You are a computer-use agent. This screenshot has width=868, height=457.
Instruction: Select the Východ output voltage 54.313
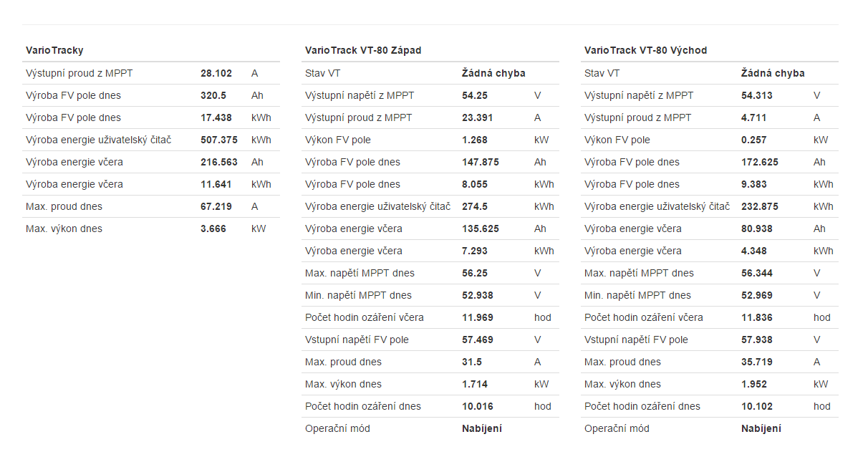(757, 95)
